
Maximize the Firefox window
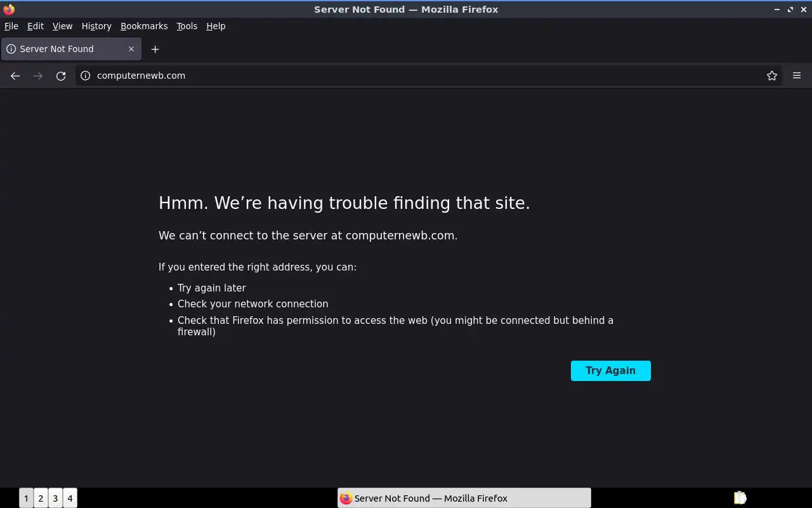[x=790, y=10]
